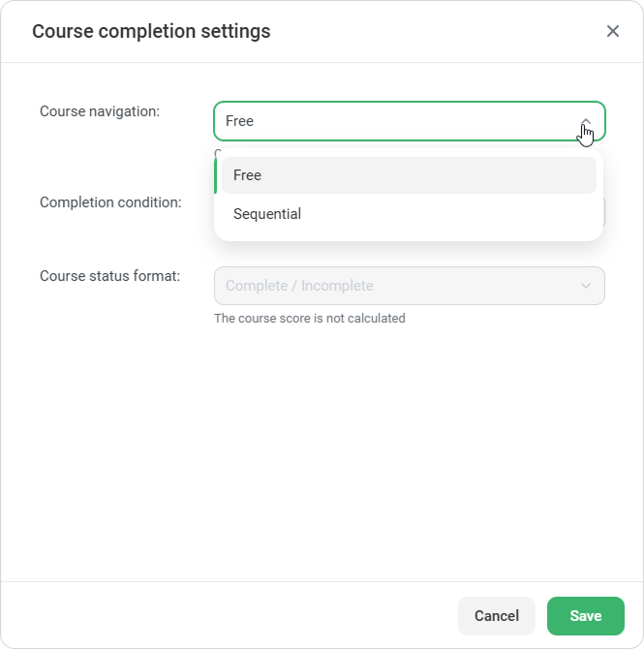This screenshot has width=644, height=649.
Task: Save the course completion settings
Action: tap(585, 616)
